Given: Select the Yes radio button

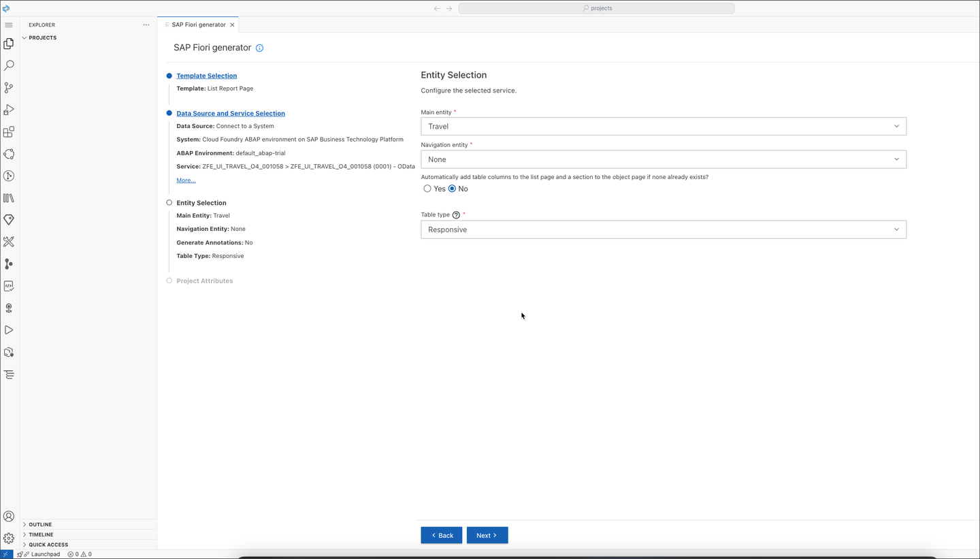Looking at the screenshot, I should click(x=427, y=189).
